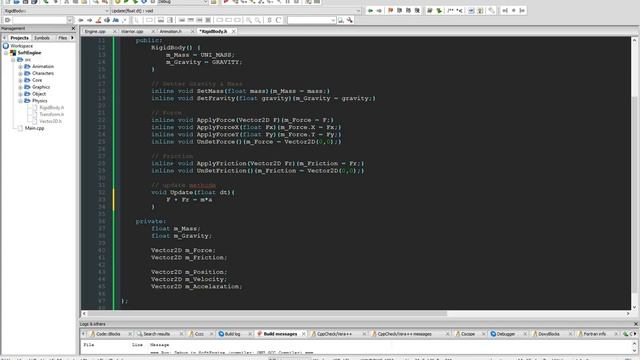Click the C icon in third toolbar
Screen dimensions: 640x360
[x=278, y=20]
